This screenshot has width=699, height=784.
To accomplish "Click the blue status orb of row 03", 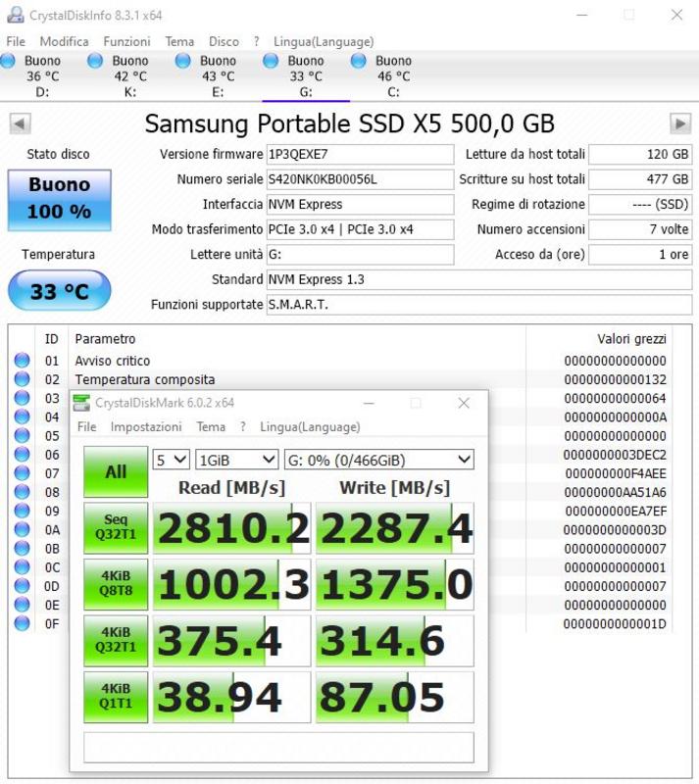I will click(x=22, y=398).
